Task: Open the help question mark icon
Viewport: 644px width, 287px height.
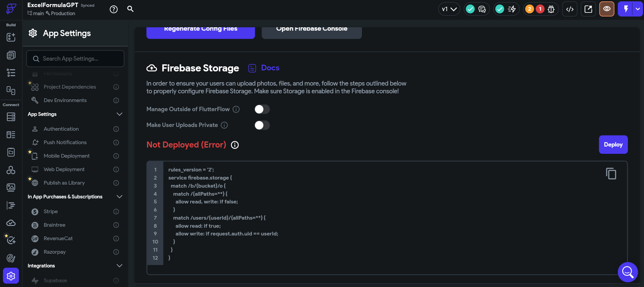Action: (x=114, y=9)
